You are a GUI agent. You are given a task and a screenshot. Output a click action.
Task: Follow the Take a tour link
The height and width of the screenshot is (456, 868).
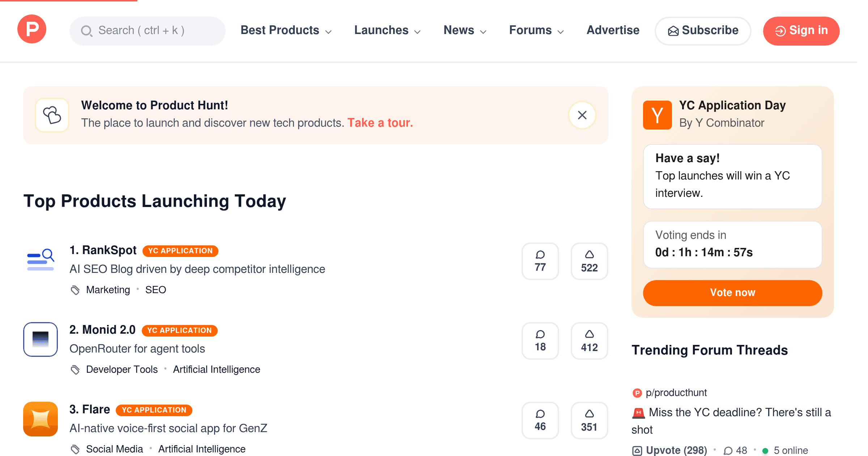[x=380, y=123]
